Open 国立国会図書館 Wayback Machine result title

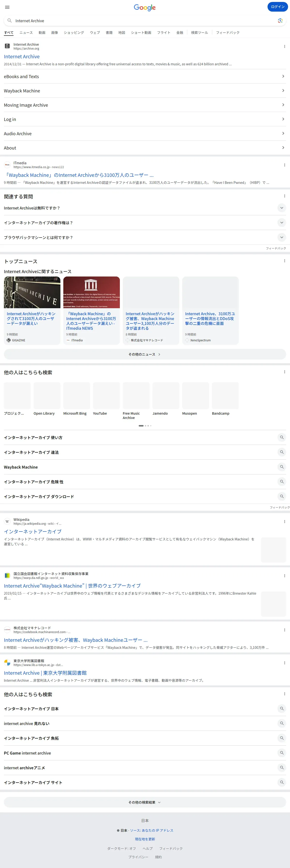(x=72, y=586)
